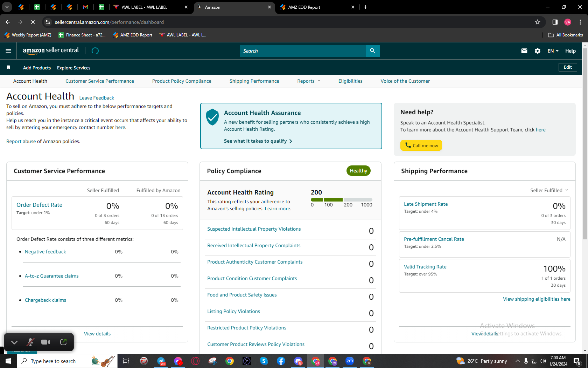This screenshot has height=368, width=588.
Task: Open Suspected Intellectual Property Violations
Action: coord(254,229)
